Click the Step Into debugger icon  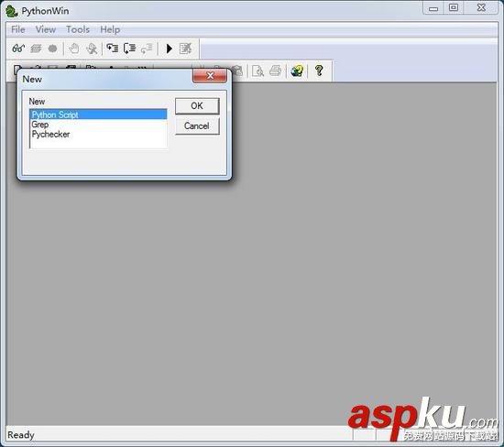(112, 49)
